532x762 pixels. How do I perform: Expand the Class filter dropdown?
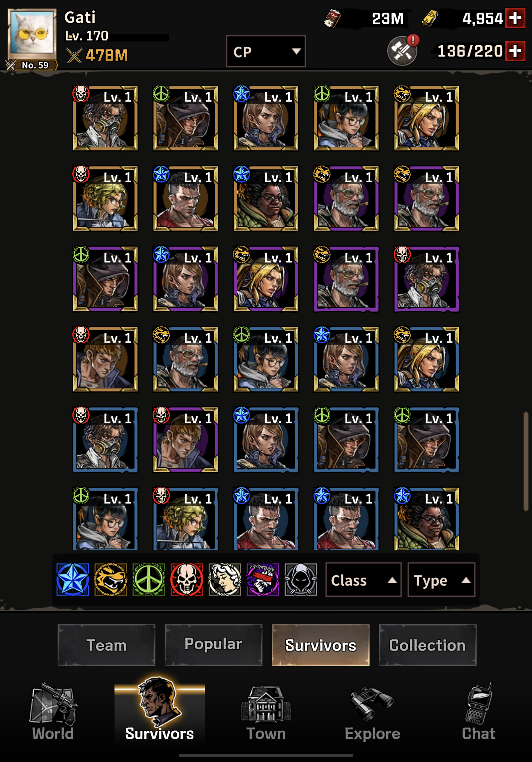tap(364, 579)
